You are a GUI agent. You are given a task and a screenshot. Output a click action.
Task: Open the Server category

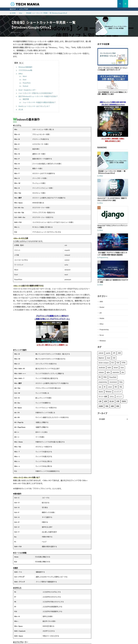pos(102,335)
